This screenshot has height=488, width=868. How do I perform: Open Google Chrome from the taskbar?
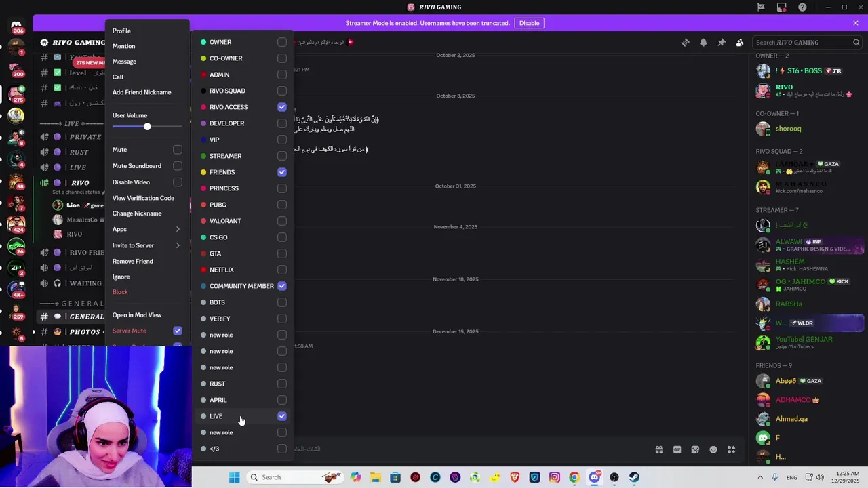pos(574,477)
